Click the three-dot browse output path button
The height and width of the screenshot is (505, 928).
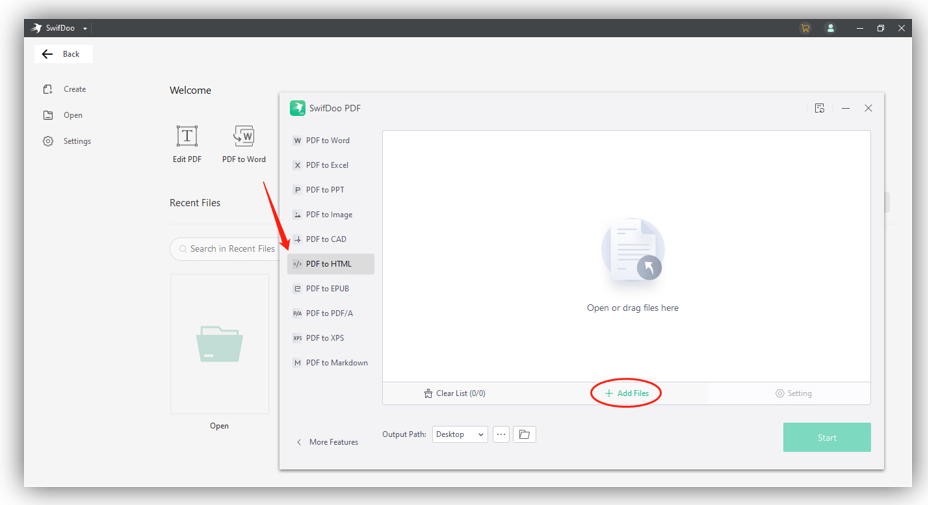click(x=501, y=435)
